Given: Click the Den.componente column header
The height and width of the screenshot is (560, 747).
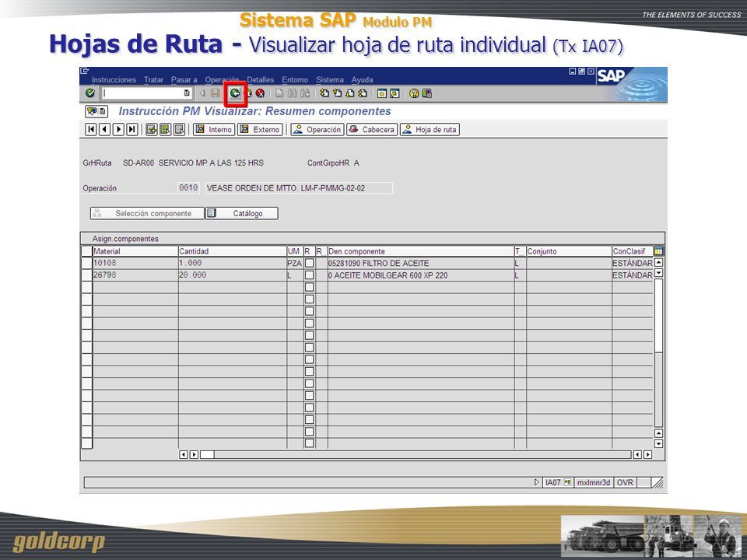Looking at the screenshot, I should click(421, 251).
